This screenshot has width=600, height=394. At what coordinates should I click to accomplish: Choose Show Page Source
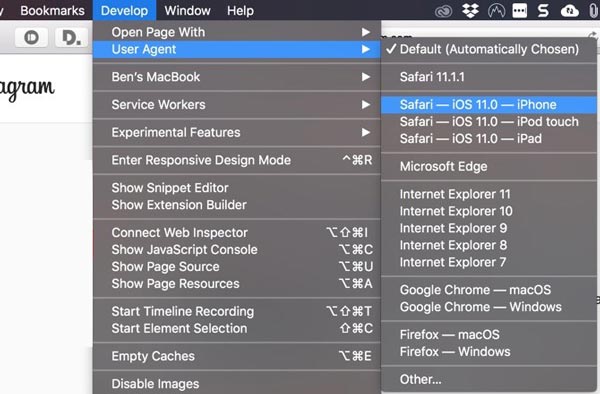(237, 267)
